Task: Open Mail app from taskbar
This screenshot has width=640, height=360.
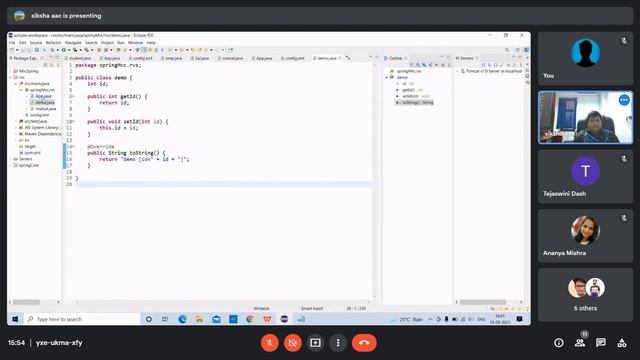Action: (x=216, y=319)
